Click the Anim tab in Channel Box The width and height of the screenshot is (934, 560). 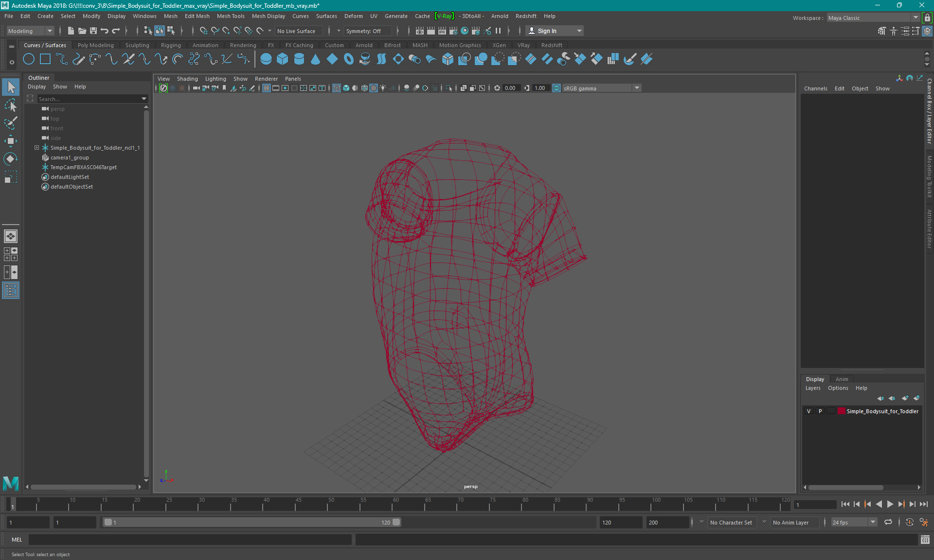tap(841, 379)
